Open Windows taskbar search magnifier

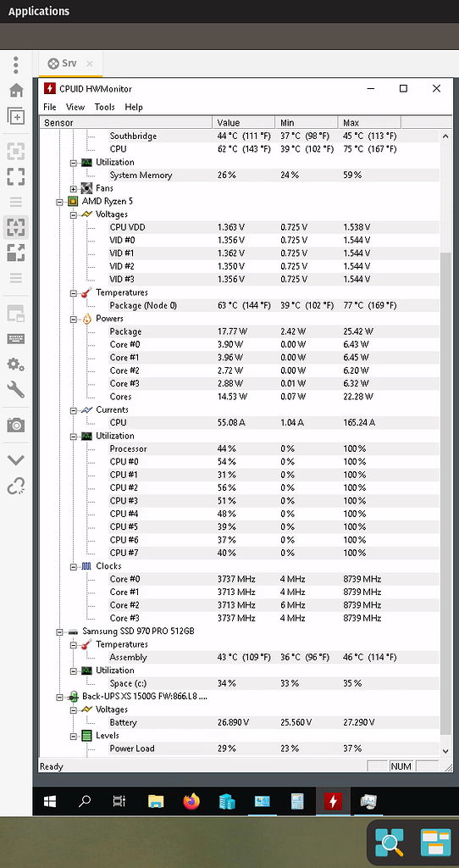[85, 801]
